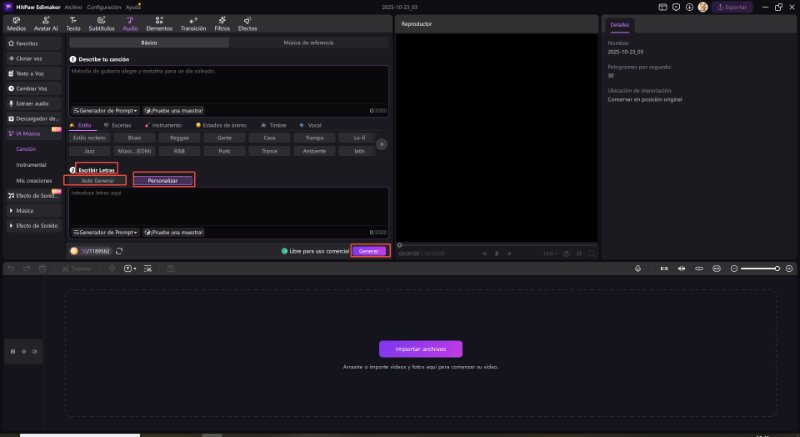Click the refresh icon beside credits counter

coord(120,251)
